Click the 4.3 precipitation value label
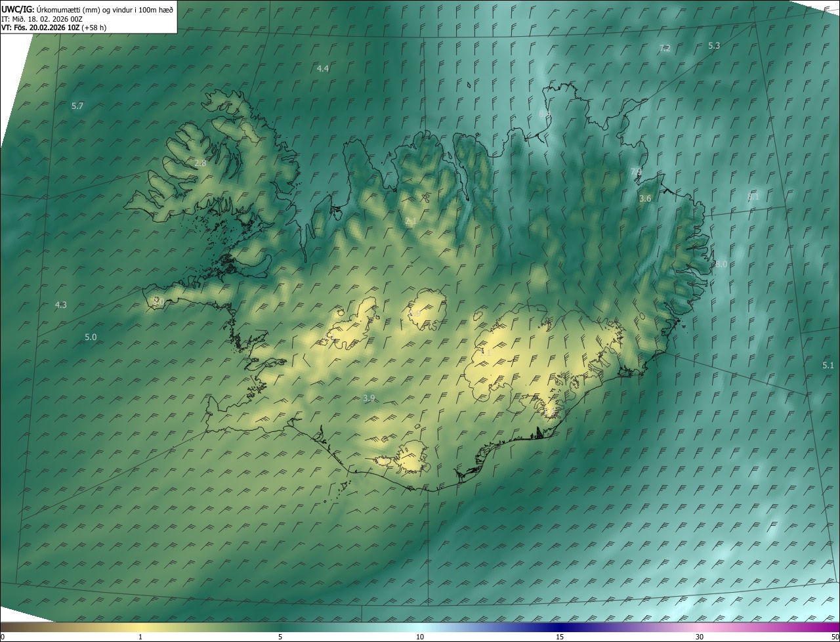The width and height of the screenshot is (840, 642). [x=60, y=305]
